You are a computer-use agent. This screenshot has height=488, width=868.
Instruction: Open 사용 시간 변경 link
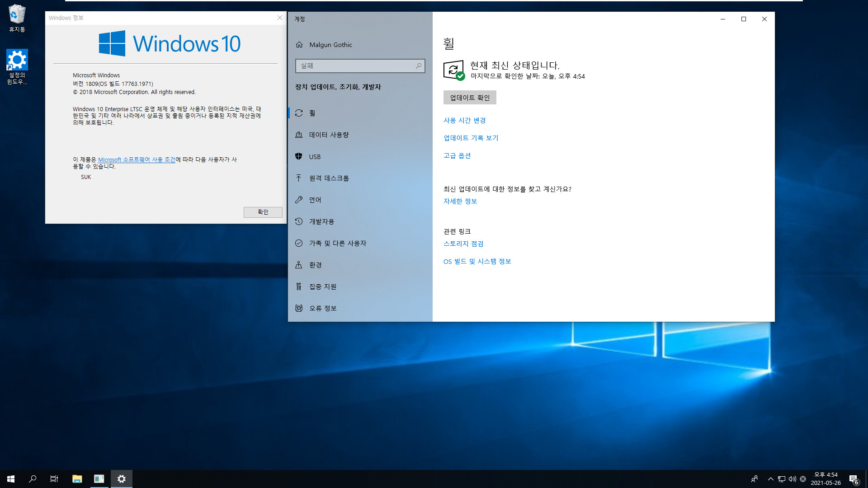point(464,121)
